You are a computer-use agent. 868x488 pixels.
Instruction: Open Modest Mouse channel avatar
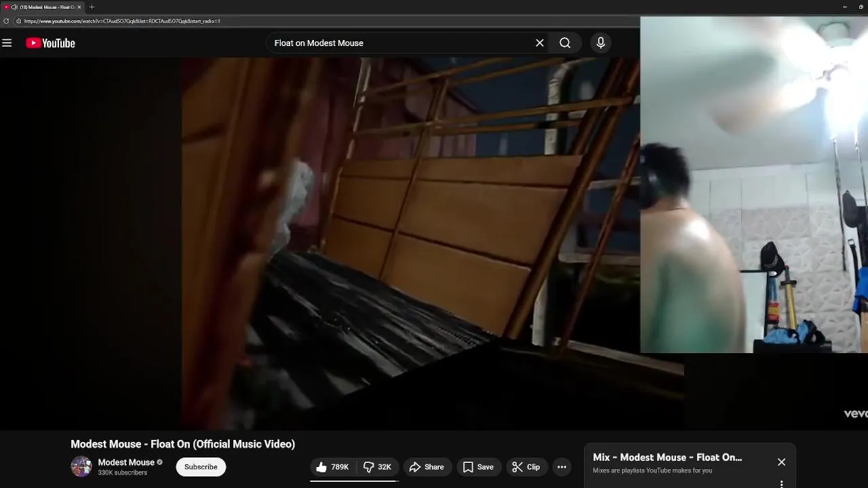click(81, 466)
